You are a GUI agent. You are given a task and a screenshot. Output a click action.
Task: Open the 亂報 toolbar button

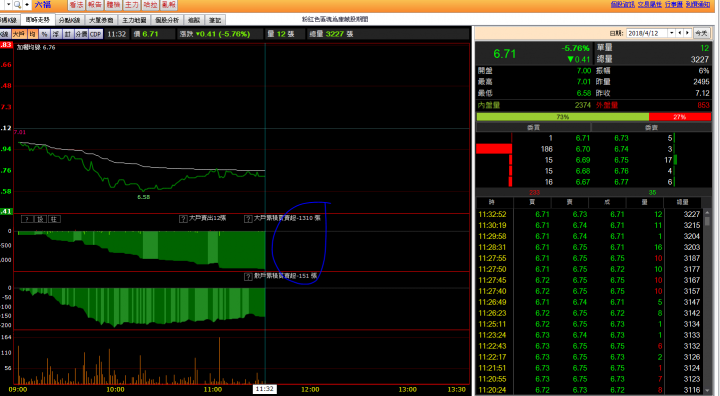pos(169,5)
